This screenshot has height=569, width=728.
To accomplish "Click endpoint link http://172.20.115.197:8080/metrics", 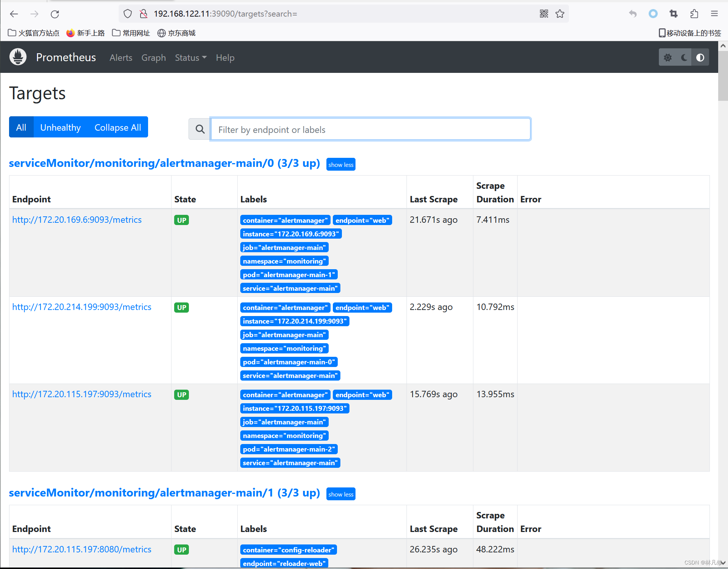I will pyautogui.click(x=82, y=549).
